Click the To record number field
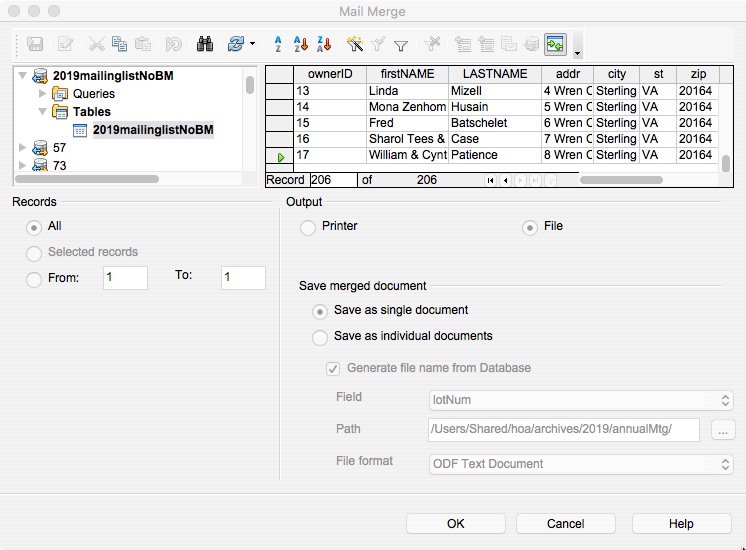746x550 pixels. [x=243, y=278]
